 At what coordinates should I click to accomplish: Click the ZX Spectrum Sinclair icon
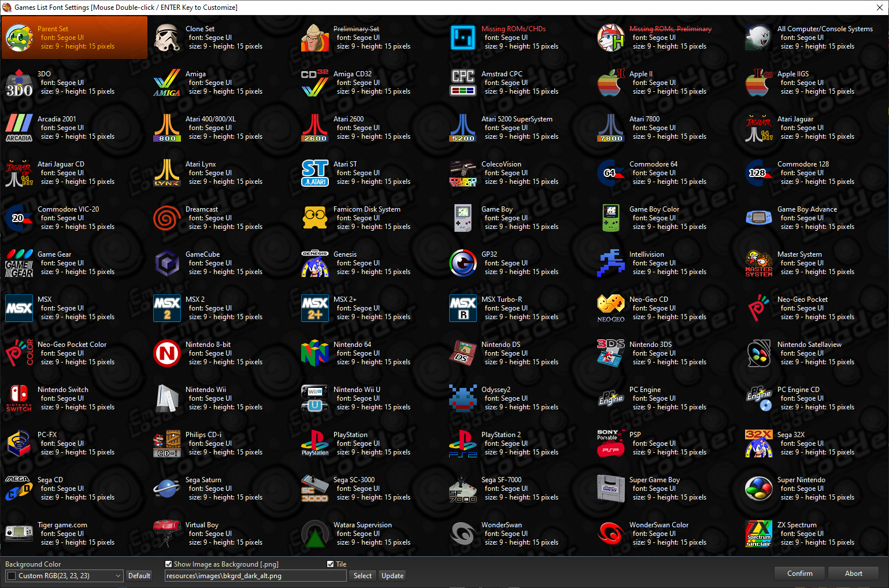tap(759, 534)
